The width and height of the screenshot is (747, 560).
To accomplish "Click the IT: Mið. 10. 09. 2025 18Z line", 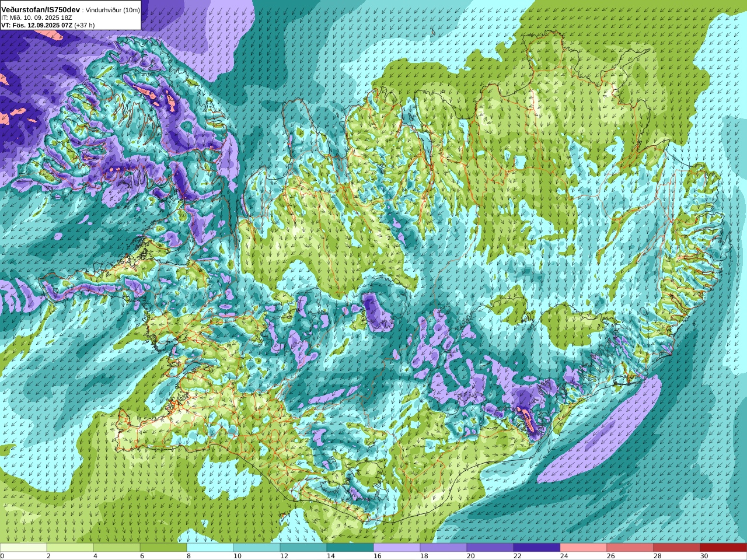I will (37, 18).
